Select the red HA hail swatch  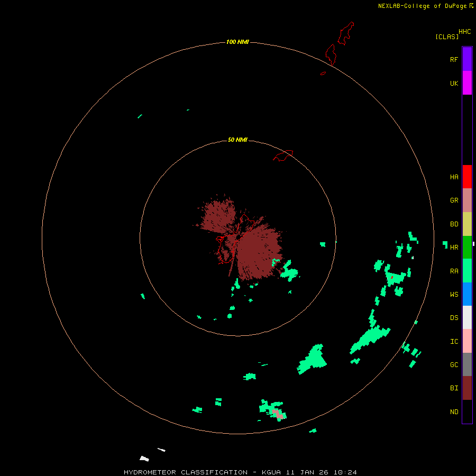point(467,177)
